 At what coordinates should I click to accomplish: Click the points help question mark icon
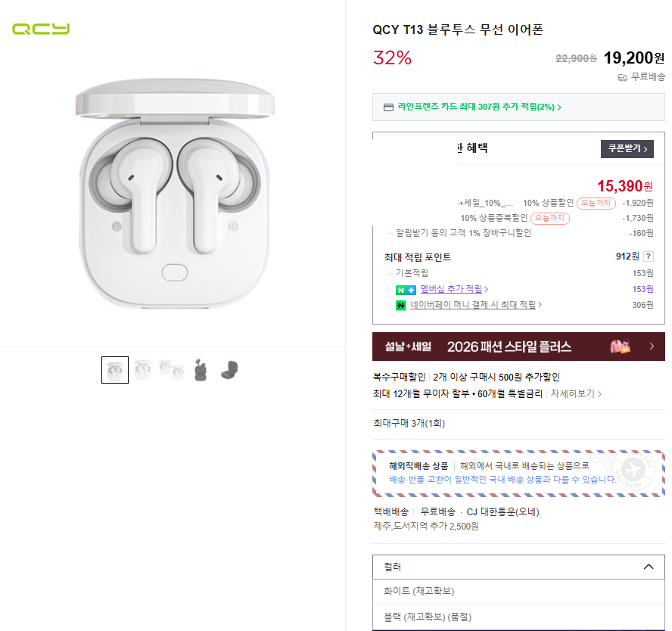(x=649, y=256)
